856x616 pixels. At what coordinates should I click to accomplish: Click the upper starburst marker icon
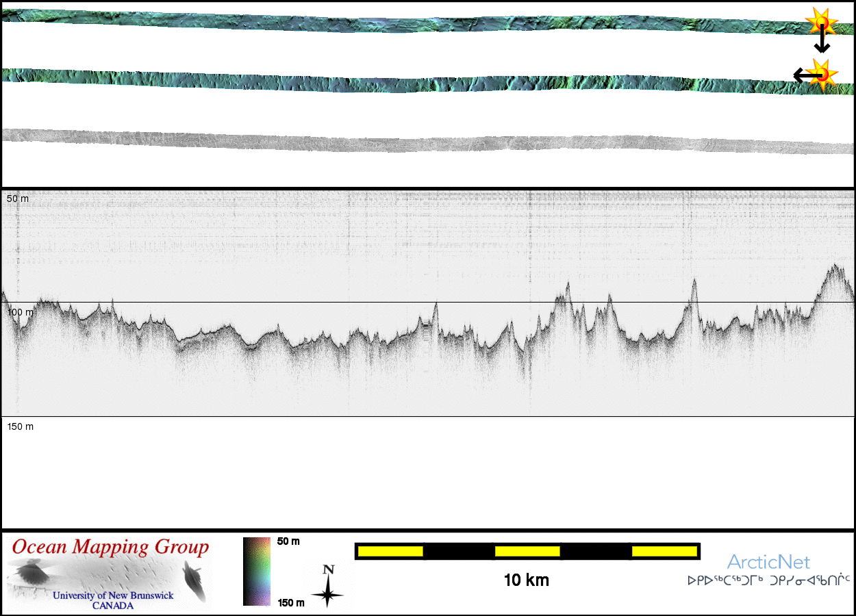tap(820, 23)
